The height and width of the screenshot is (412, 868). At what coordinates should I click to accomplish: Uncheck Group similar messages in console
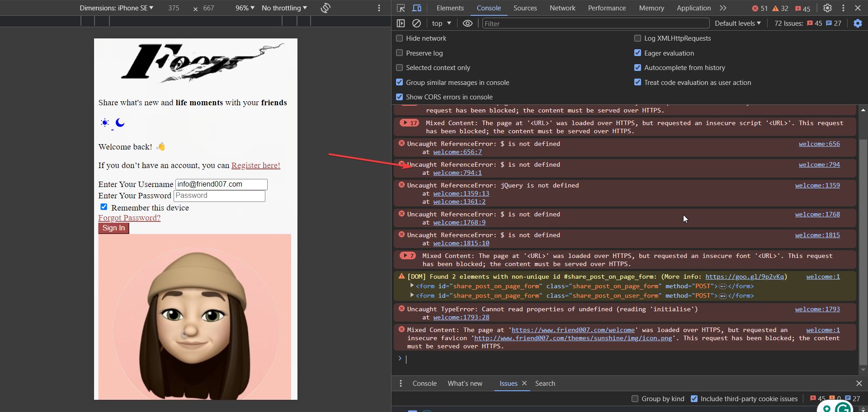click(x=400, y=82)
